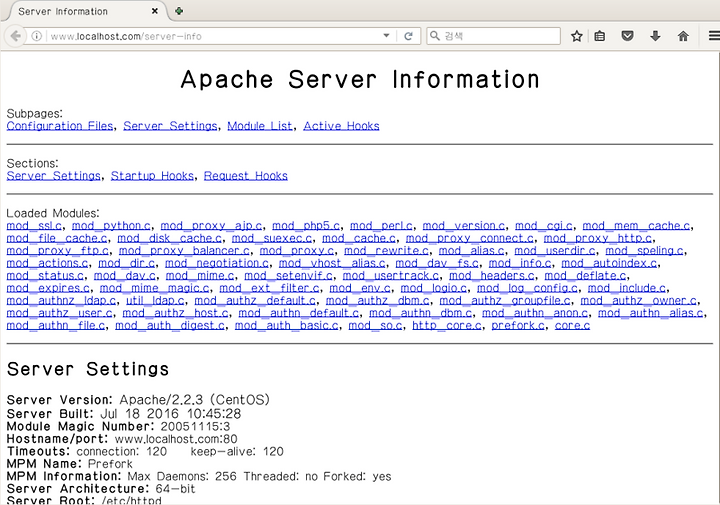Screen dimensions: 720x505
Task: Open the core.c link
Action: click(x=572, y=325)
